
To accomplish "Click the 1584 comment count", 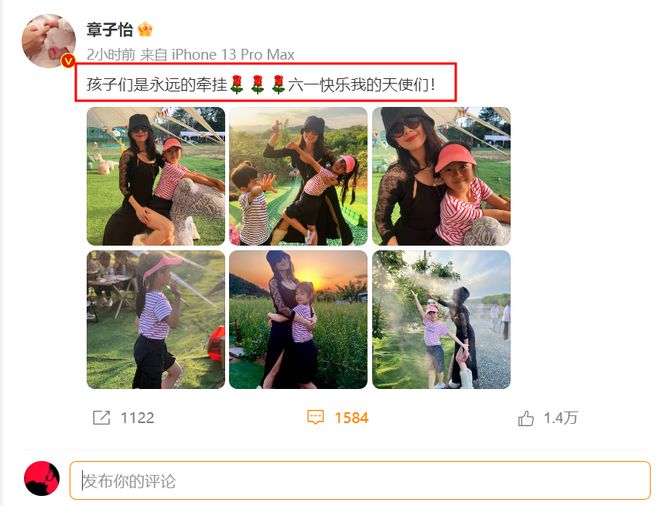I will pyautogui.click(x=351, y=418).
